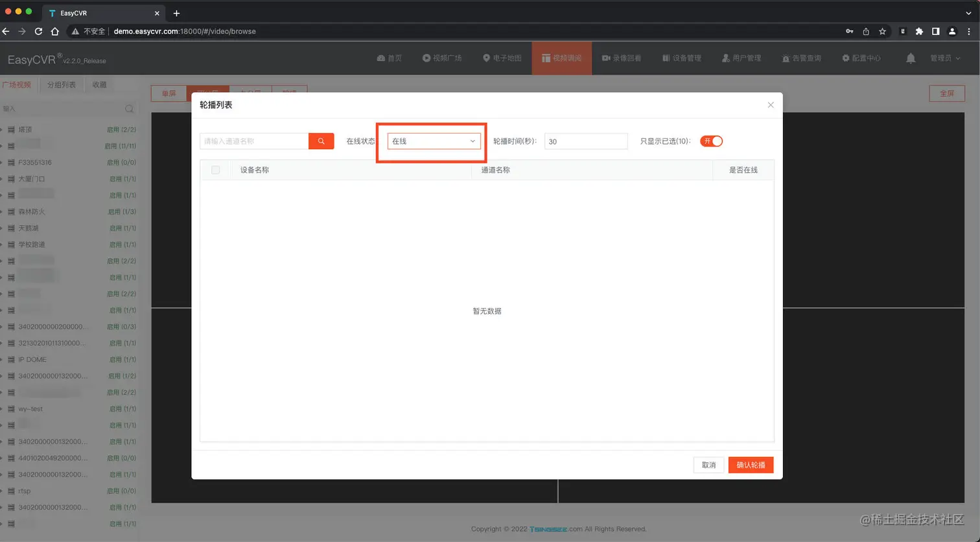Expand the 学校路道 device node

pos(2,244)
